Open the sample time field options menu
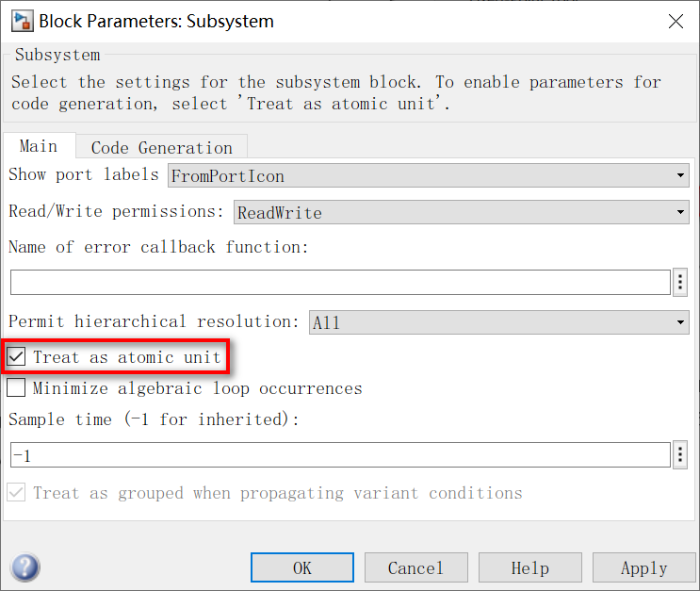Screen dimensions: 700x591 [x=681, y=455]
